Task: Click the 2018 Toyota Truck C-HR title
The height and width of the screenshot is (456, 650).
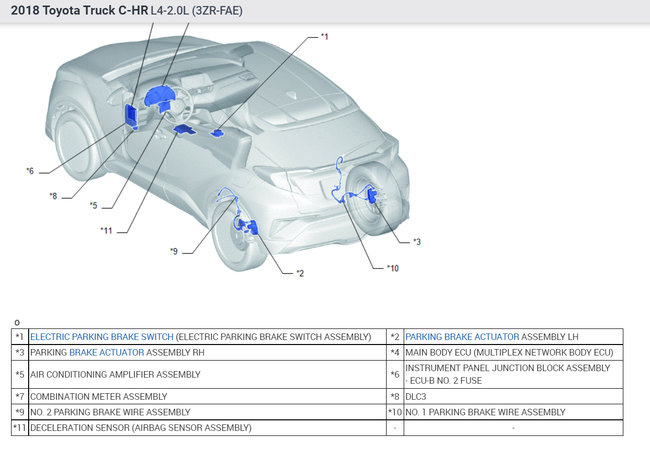Action: pyautogui.click(x=79, y=10)
